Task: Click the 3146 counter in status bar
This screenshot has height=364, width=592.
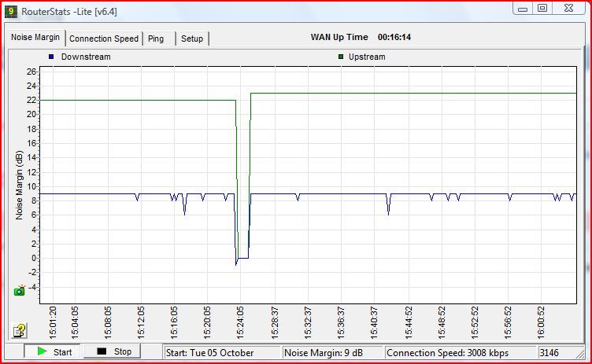Action: point(552,352)
